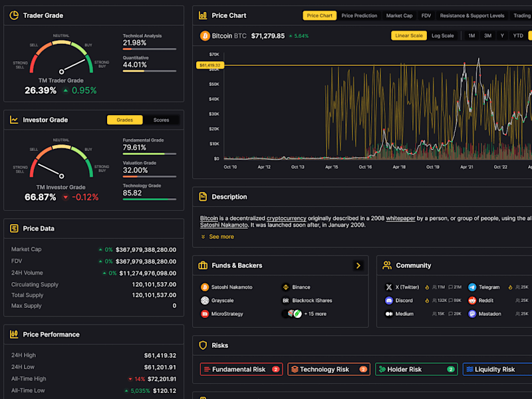Open the Liquidity Risk button
The image size is (532, 399).
coord(497,369)
